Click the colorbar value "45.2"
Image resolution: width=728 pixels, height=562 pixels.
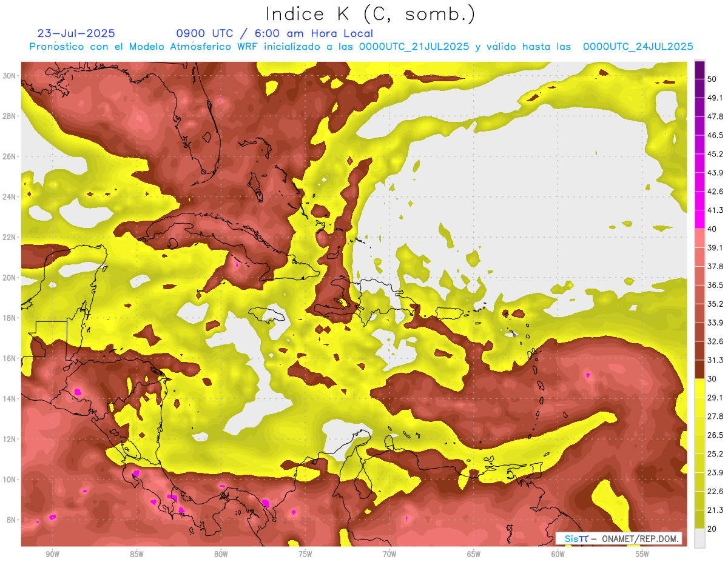pos(715,154)
